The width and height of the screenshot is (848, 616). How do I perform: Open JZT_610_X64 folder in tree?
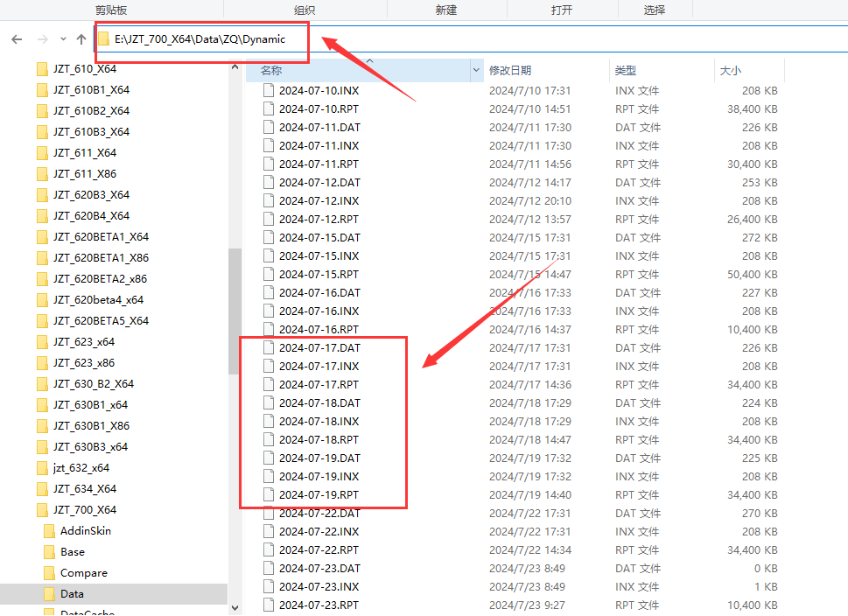pos(85,68)
